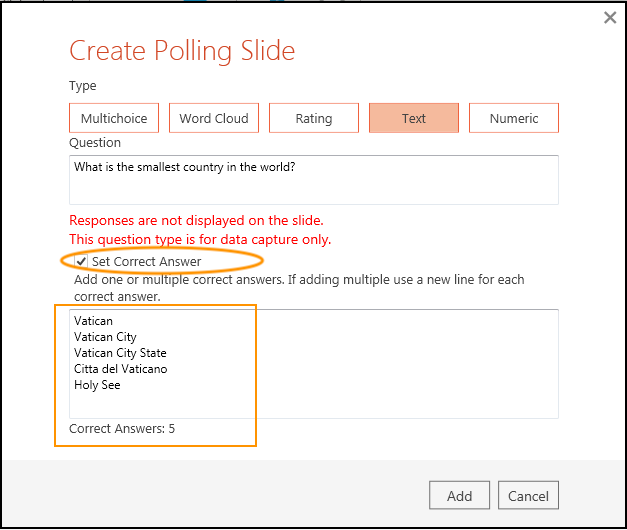This screenshot has height=530, width=627.
Task: Add the polling slide
Action: 459,495
